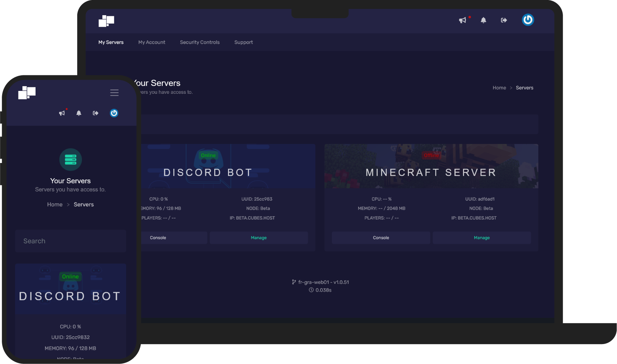The height and width of the screenshot is (364, 617).
Task: Click the Offline badge on Minecraft card
Action: point(431,155)
